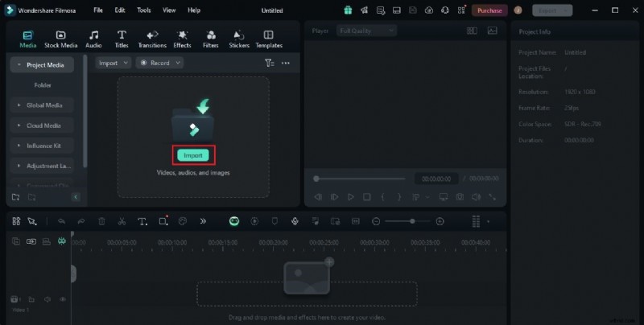Screen dimensions: 644x325
Task: Adjust the timeline zoom slider
Action: 412,221
